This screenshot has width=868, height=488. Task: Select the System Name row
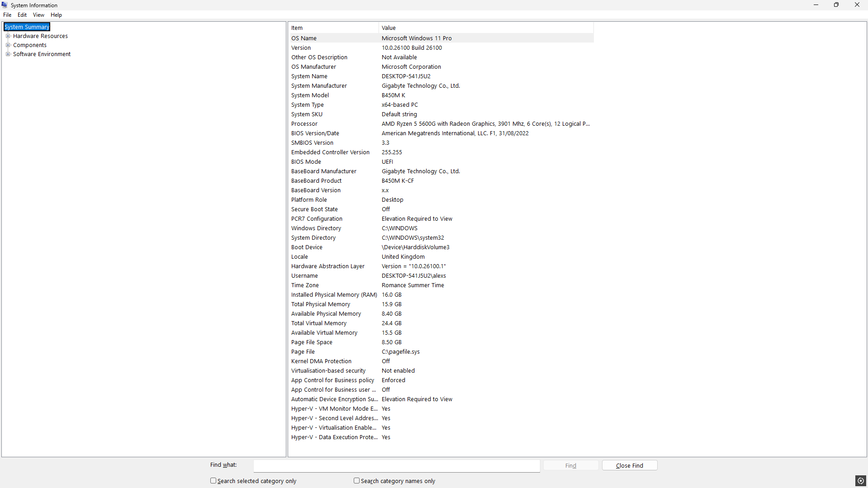[441, 76]
